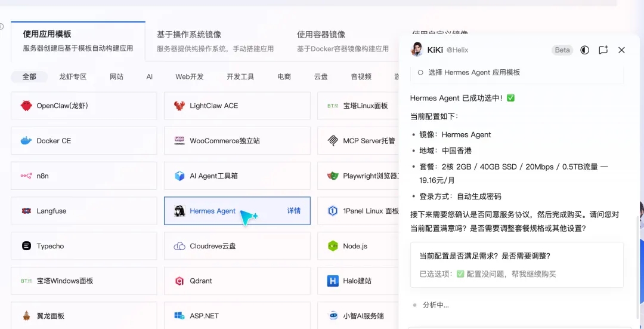The width and height of the screenshot is (644, 329).
Task: Select the 全部 category filter
Action: 29,77
